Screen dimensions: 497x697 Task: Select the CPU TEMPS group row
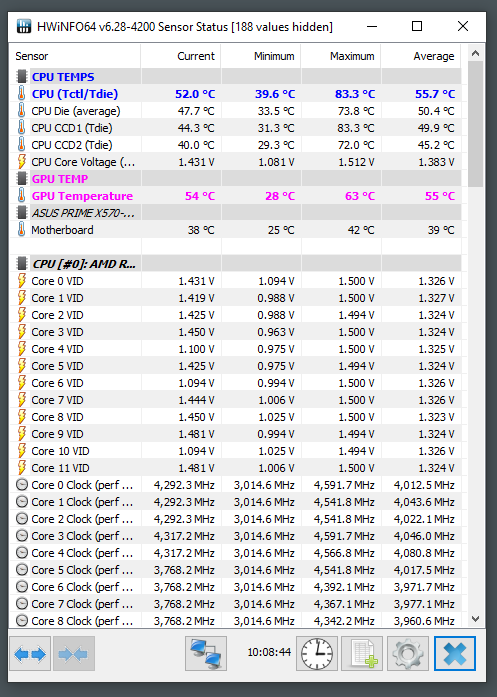point(235,76)
